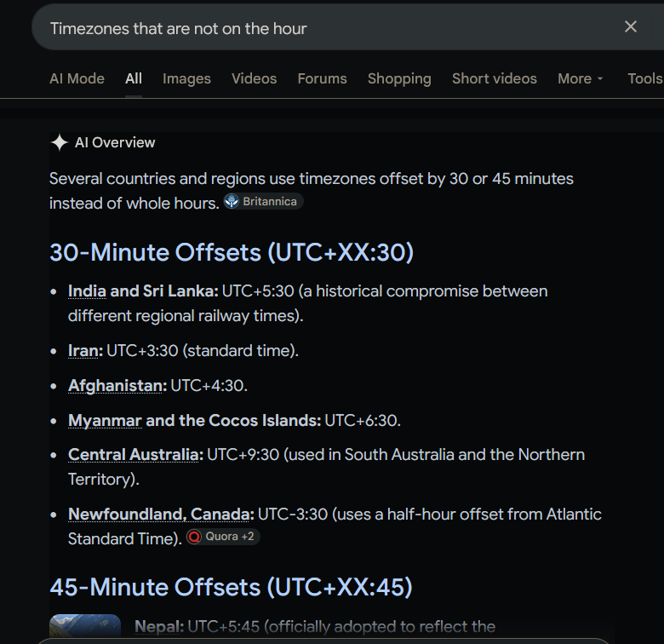Open the Tools menu
664x644 pixels.
click(x=645, y=79)
